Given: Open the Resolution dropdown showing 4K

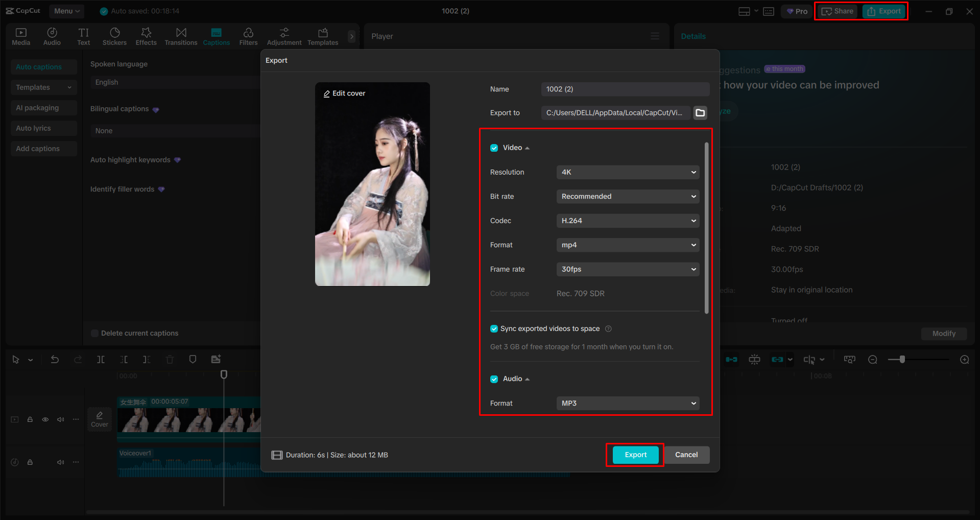Looking at the screenshot, I should pyautogui.click(x=627, y=172).
